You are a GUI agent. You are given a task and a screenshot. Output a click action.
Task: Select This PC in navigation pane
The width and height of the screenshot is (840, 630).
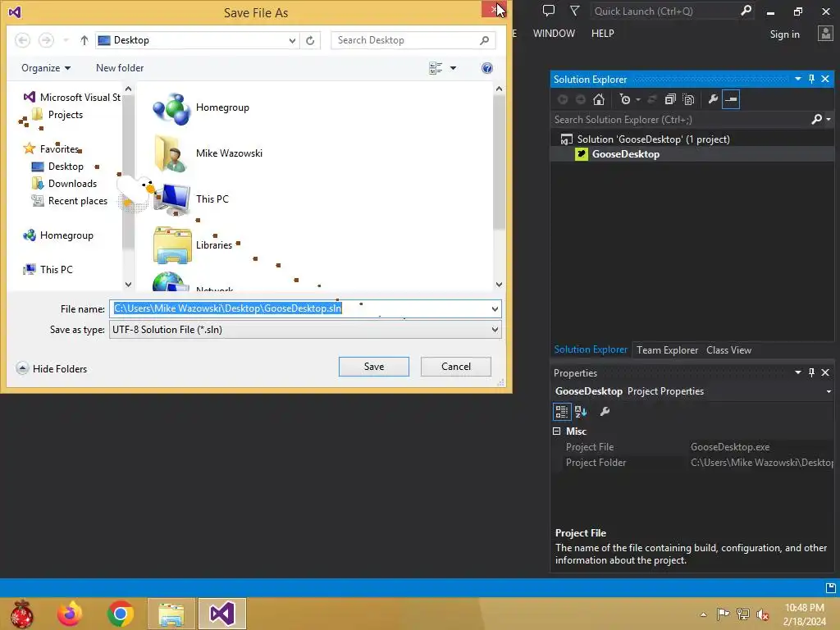click(x=56, y=269)
